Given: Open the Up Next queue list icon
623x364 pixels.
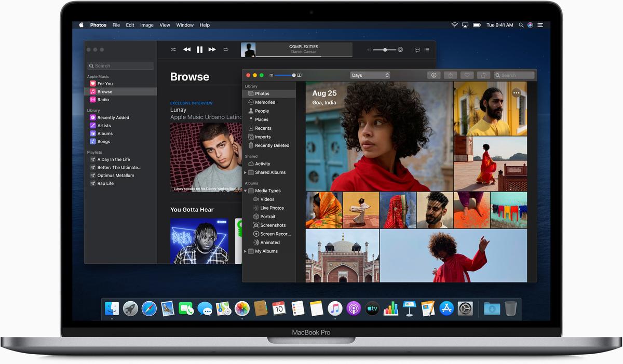Looking at the screenshot, I should point(427,50).
